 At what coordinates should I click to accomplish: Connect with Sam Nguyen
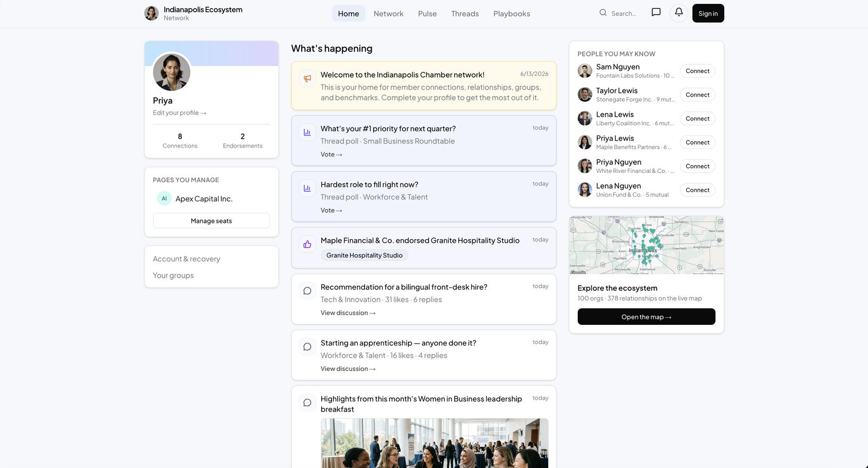[698, 71]
